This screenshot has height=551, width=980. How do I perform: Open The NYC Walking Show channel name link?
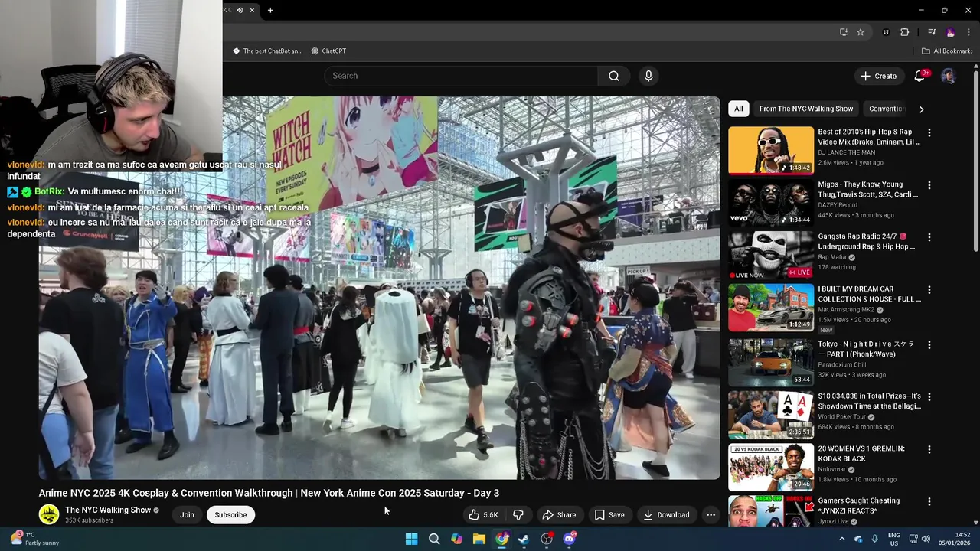[x=108, y=510]
